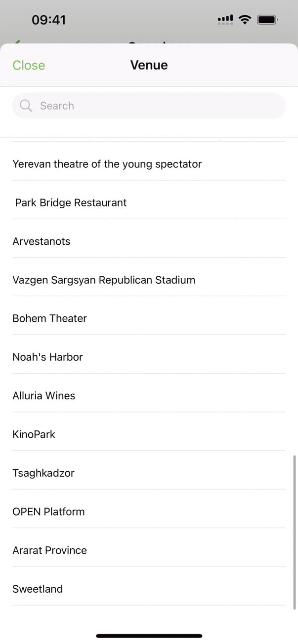Select Sweetland from the list
Screen dimensions: 298x644
38,589
